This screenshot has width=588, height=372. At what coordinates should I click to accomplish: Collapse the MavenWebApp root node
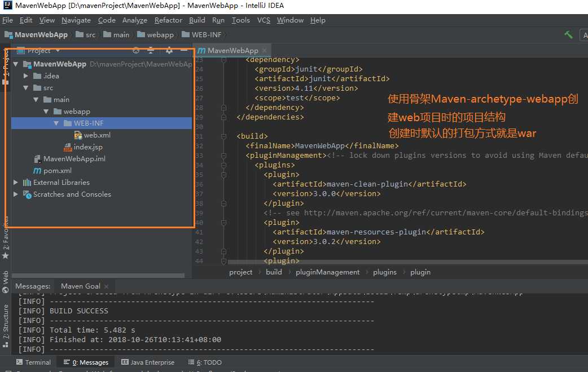pos(16,64)
